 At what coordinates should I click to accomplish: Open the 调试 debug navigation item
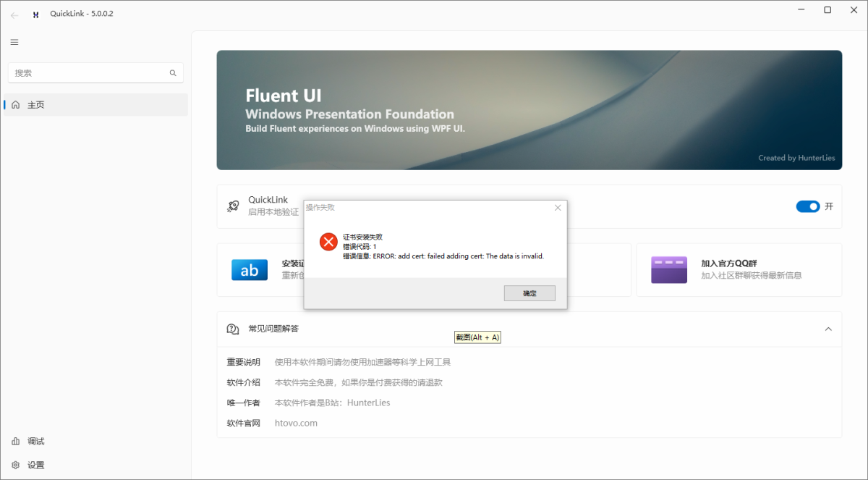tap(95, 441)
